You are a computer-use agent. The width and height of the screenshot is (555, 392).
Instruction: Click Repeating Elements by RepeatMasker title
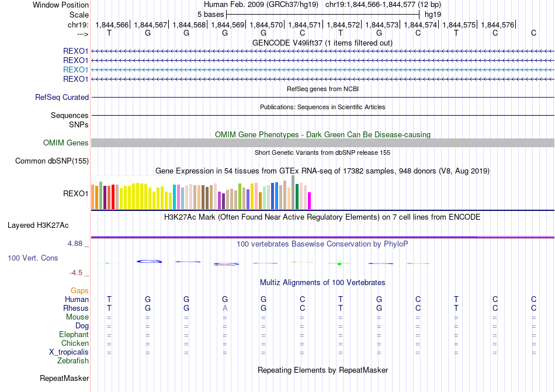322,370
